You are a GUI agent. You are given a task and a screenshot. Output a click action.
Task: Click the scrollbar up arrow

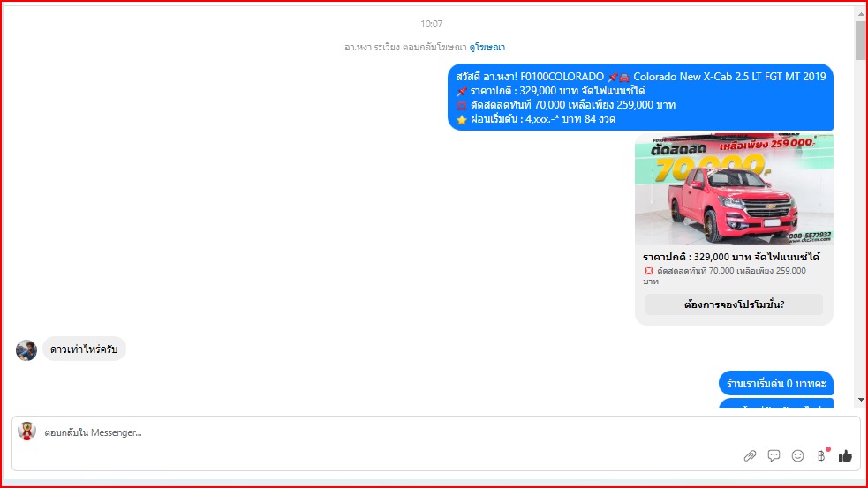pos(861,12)
